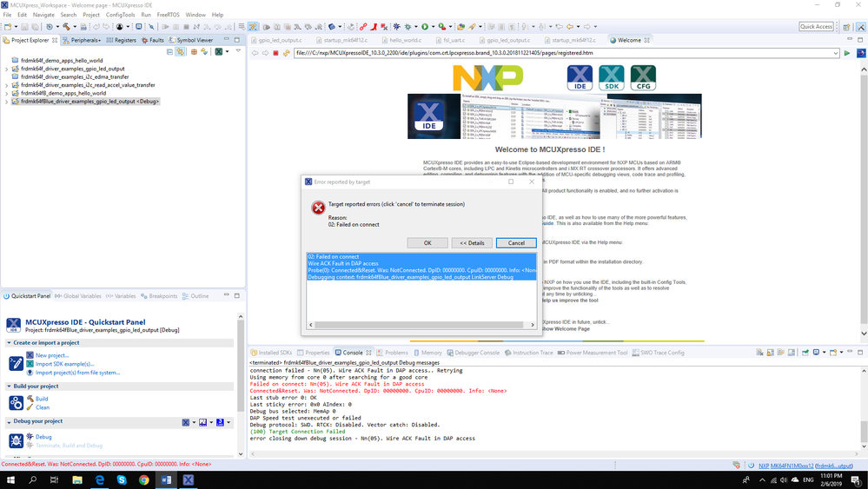
Task: Click the green Go arrow beside URL field
Action: (x=847, y=53)
